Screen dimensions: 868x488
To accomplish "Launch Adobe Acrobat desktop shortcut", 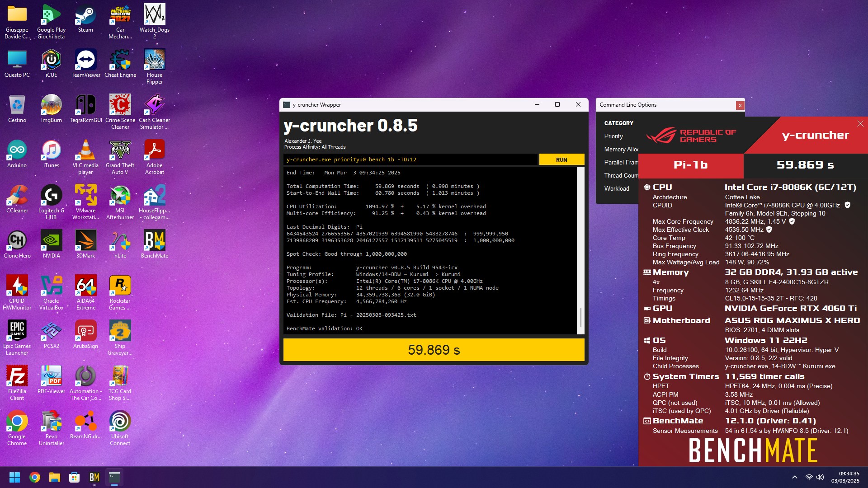I will (155, 157).
